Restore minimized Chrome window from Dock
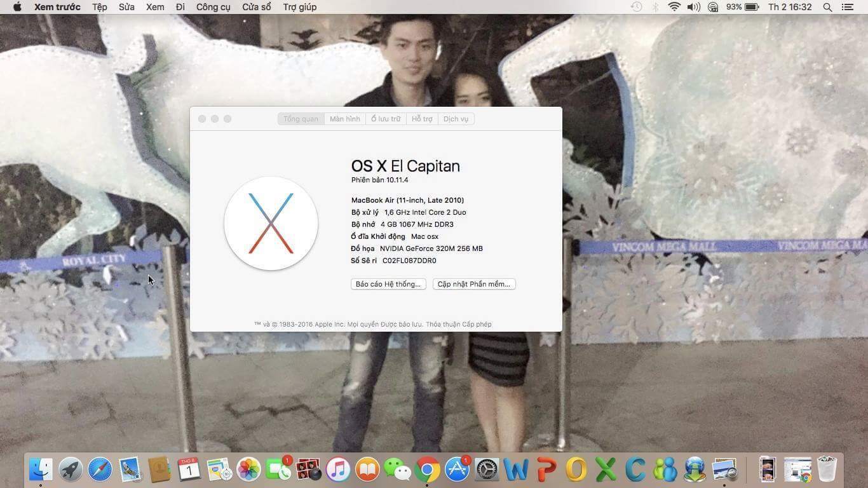Viewport: 868px width, 488px height. (x=797, y=470)
